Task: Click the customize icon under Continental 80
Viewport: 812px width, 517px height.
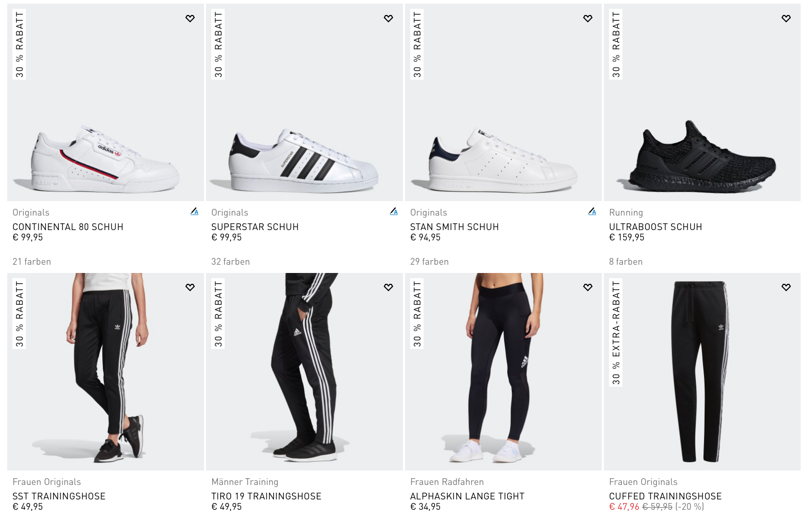Action: tap(195, 211)
